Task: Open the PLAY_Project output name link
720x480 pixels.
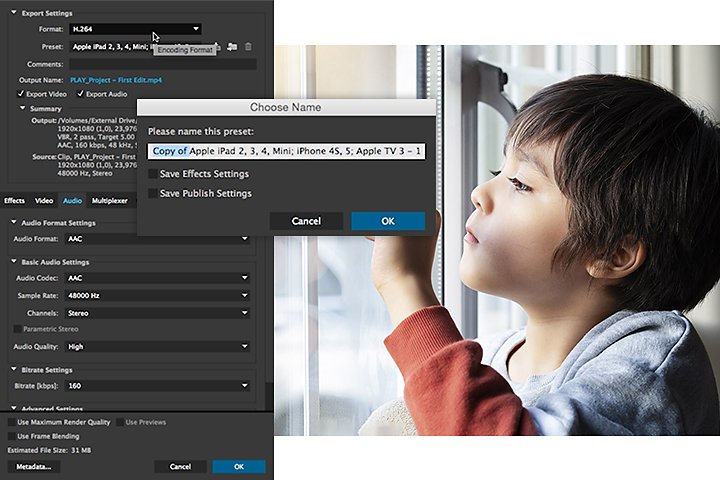Action: tap(116, 80)
